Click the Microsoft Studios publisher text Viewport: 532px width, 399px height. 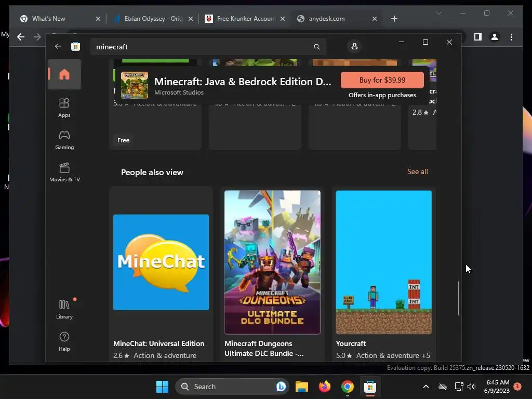[179, 92]
